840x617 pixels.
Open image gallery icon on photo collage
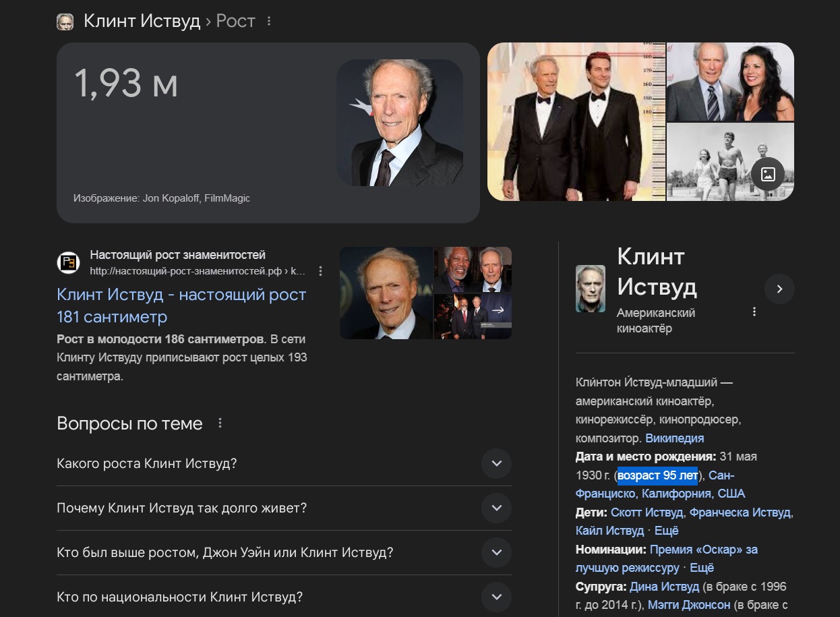[x=768, y=174]
